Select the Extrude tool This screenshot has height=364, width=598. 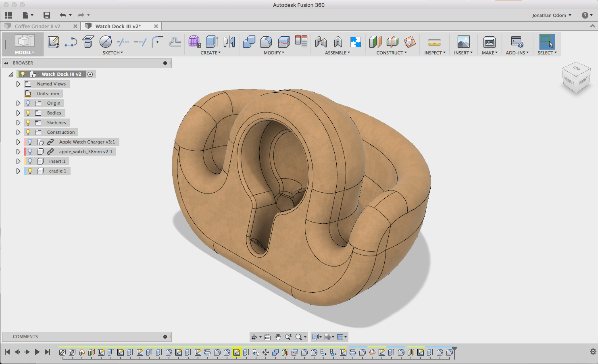point(212,42)
